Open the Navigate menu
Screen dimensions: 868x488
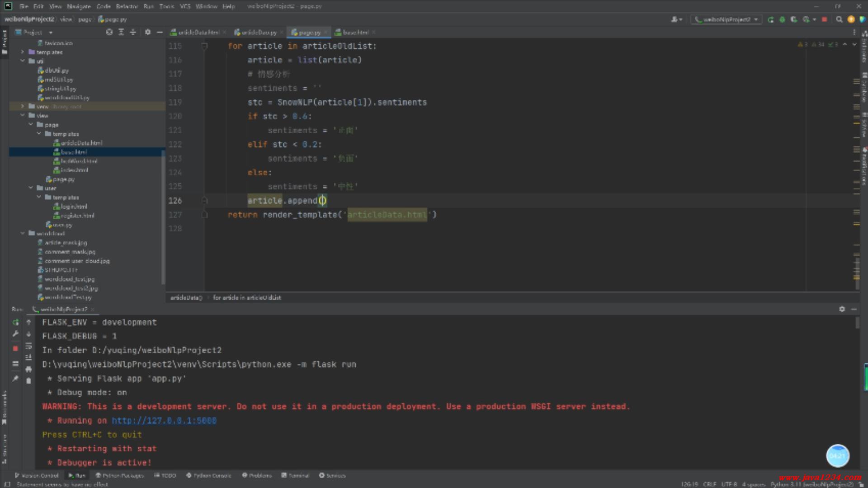[x=79, y=6]
